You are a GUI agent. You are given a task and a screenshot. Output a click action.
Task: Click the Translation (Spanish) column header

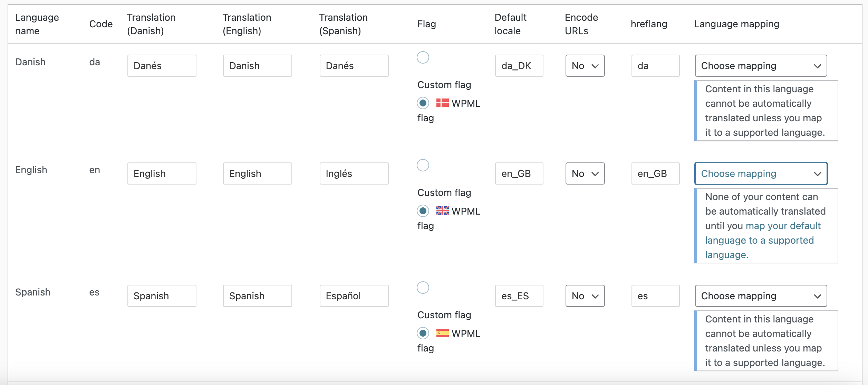(x=343, y=24)
